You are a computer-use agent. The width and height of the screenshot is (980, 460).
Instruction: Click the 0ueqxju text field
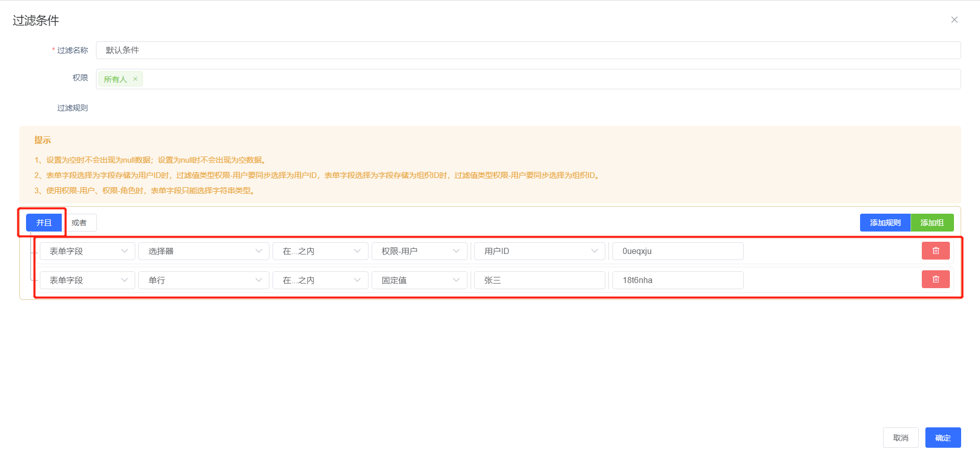pos(677,251)
